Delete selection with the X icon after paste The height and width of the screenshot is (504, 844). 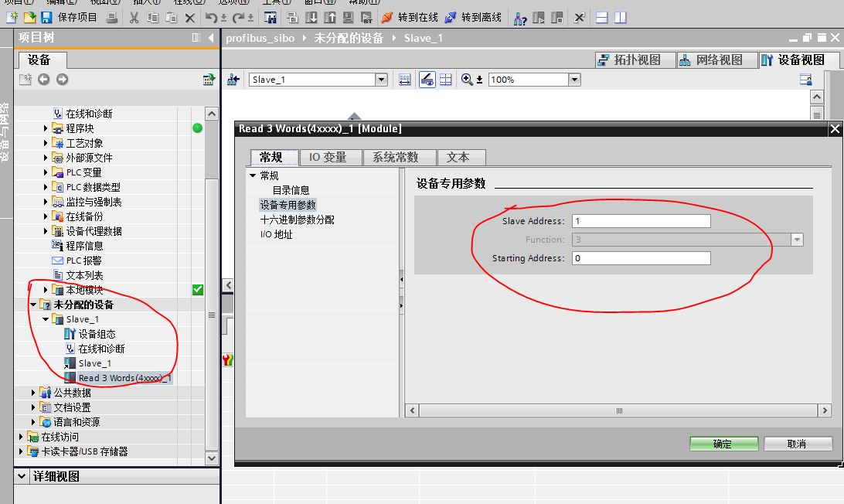coord(190,18)
